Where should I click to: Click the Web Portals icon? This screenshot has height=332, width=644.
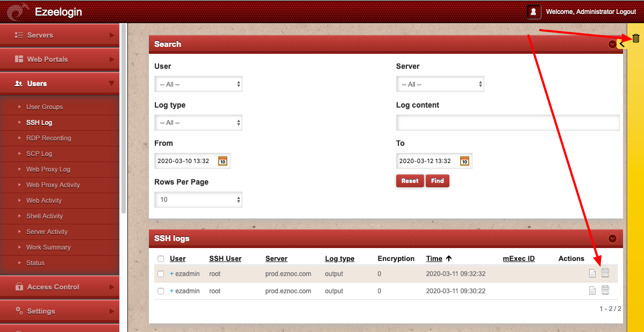19,59
